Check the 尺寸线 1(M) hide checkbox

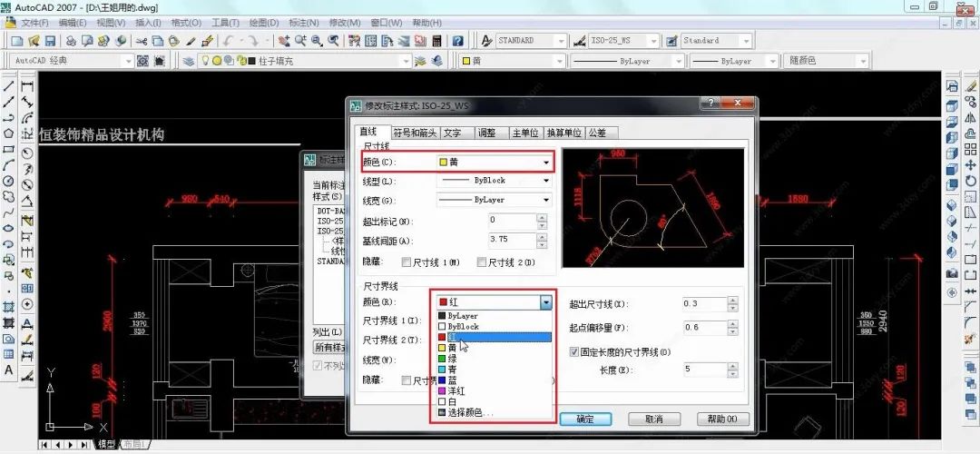tap(407, 262)
